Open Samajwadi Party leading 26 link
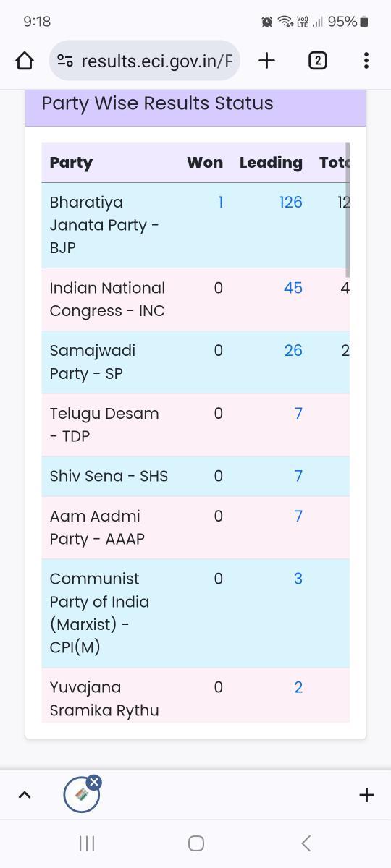Viewport: 391px width, 868px height. (293, 350)
